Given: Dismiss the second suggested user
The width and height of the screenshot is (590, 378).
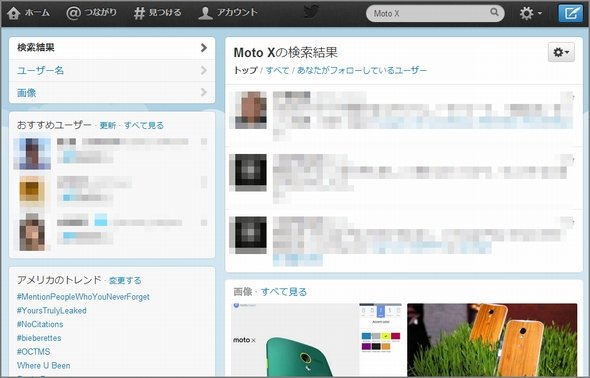Looking at the screenshot, I should click(x=204, y=182).
